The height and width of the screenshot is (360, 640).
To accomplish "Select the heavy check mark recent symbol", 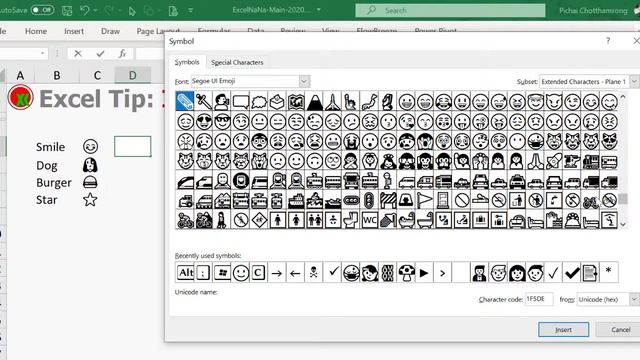I will pyautogui.click(x=572, y=273).
